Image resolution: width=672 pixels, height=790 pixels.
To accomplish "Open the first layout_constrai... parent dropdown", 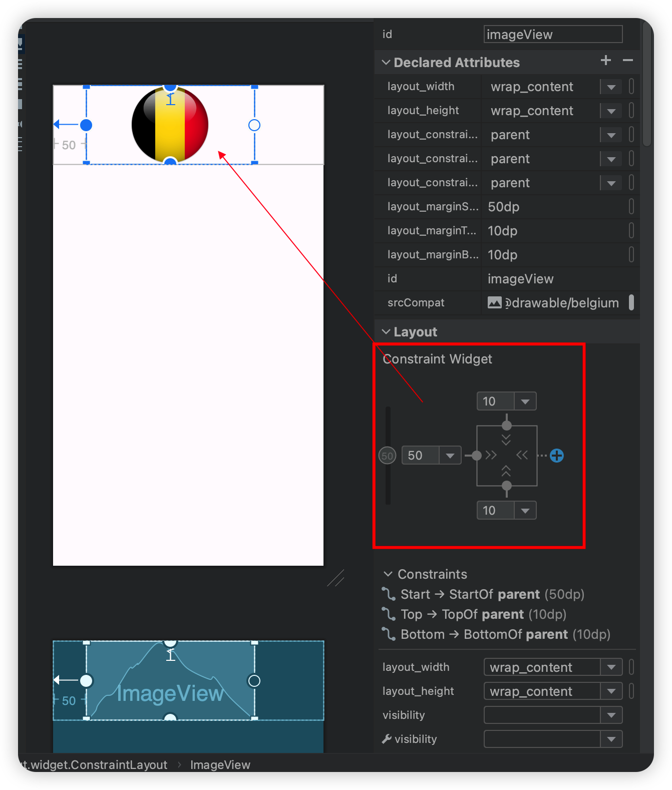I will point(611,135).
